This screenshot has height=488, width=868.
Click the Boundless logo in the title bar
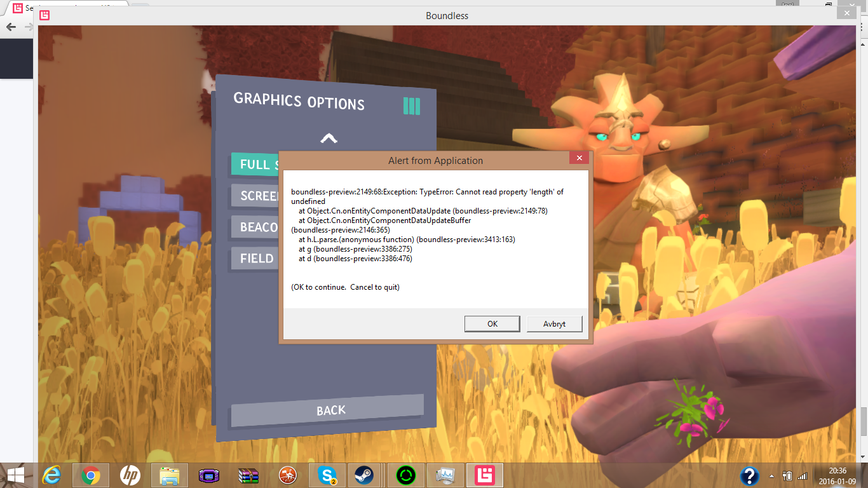(44, 15)
